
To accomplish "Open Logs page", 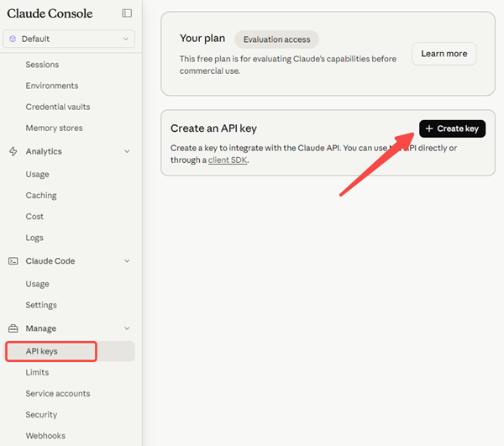I will 34,238.
